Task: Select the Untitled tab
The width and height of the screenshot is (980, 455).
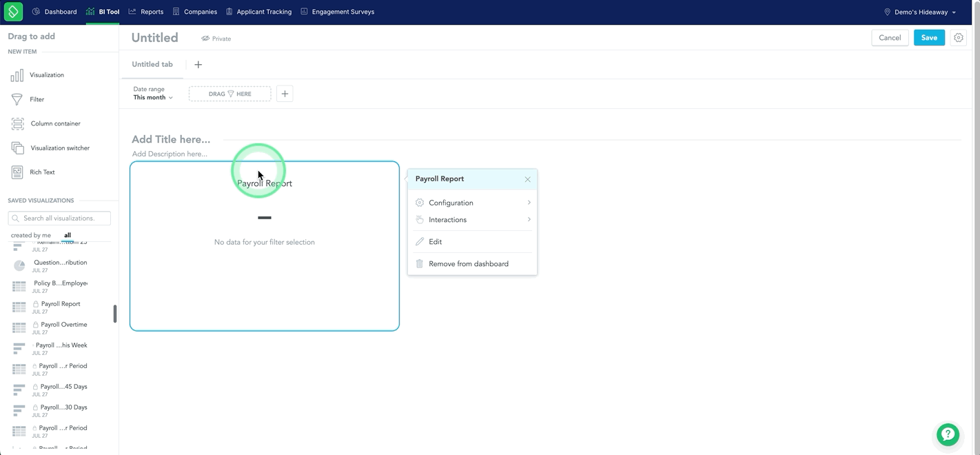Action: pos(152,64)
